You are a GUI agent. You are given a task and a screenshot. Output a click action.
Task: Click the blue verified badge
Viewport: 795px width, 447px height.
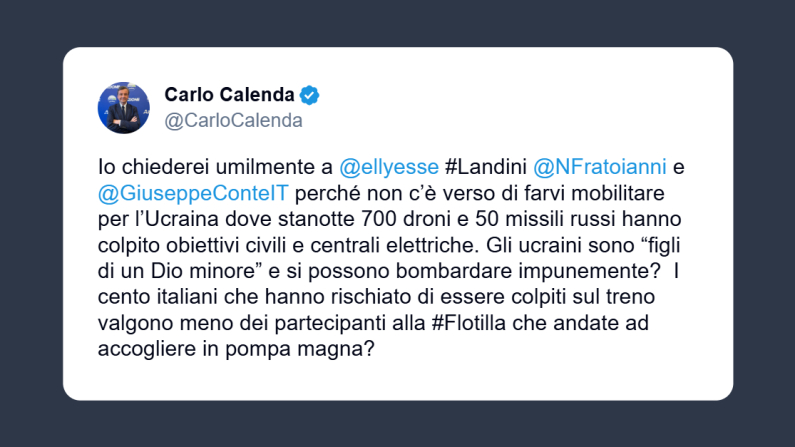pos(311,96)
